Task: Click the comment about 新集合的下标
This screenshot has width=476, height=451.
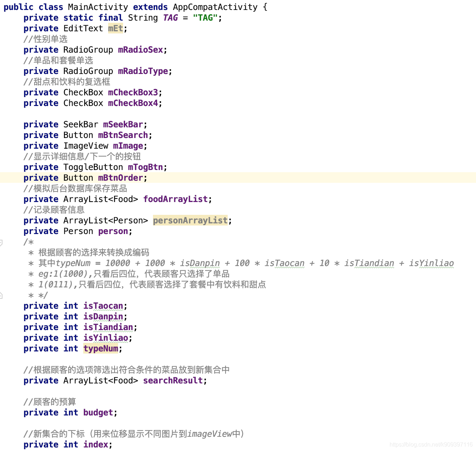Action: pyautogui.click(x=134, y=434)
